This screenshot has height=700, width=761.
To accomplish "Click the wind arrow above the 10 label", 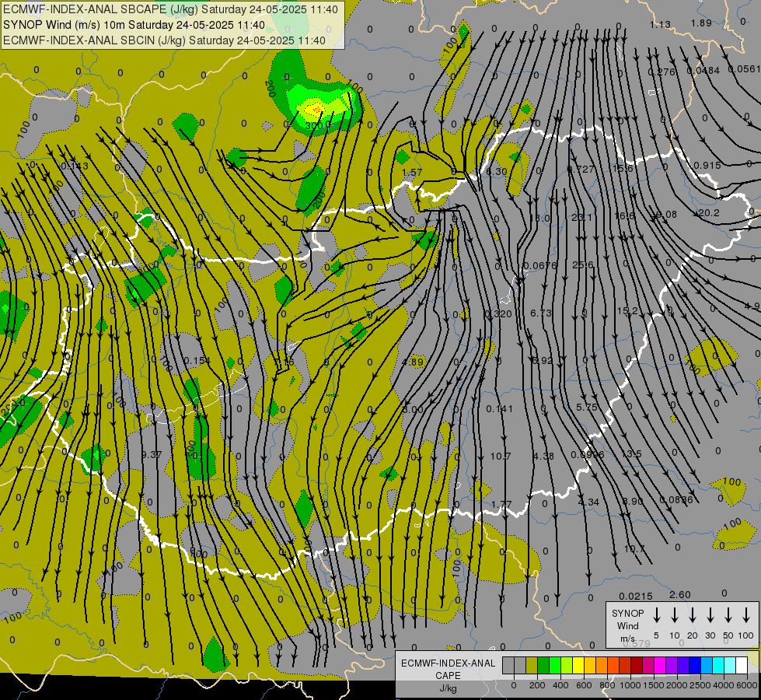I will (x=675, y=615).
